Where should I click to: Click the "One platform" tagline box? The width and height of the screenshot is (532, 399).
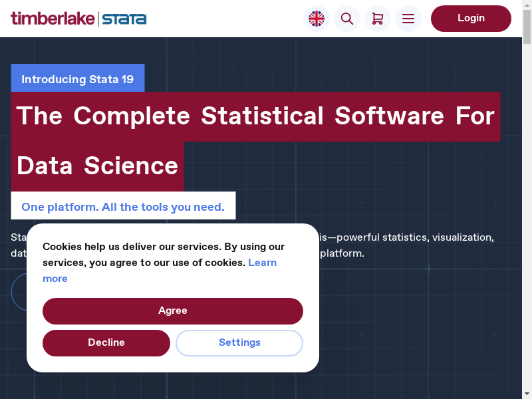[x=123, y=207]
